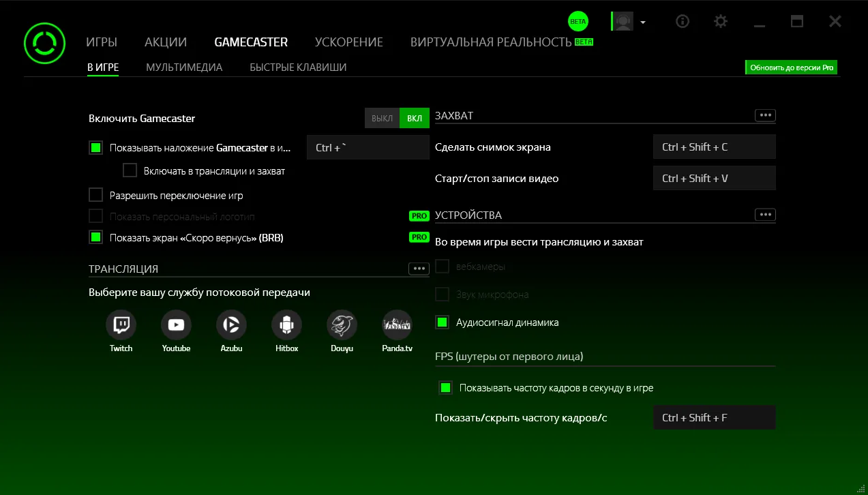Click the FPS (шутеры от первого лица) heading

[509, 357]
